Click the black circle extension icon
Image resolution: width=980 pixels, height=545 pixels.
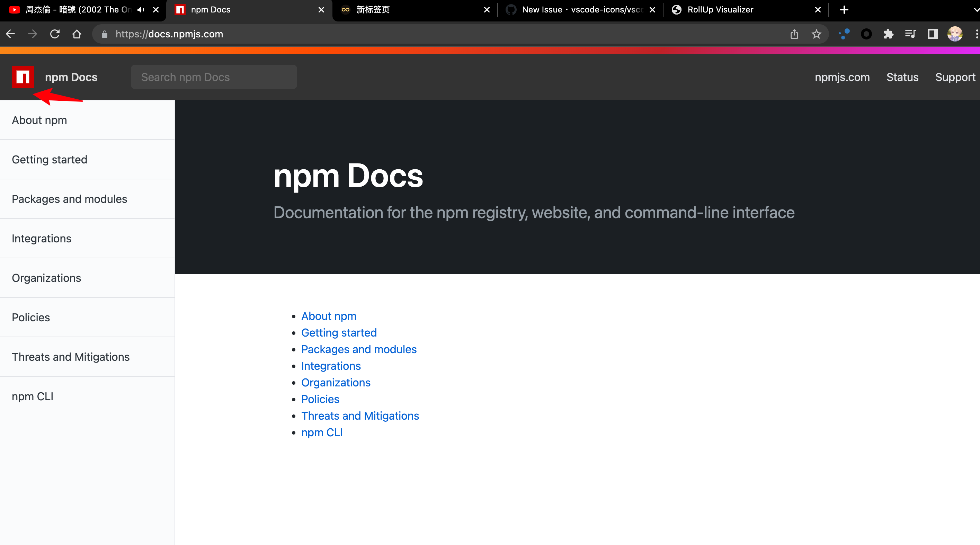866,34
